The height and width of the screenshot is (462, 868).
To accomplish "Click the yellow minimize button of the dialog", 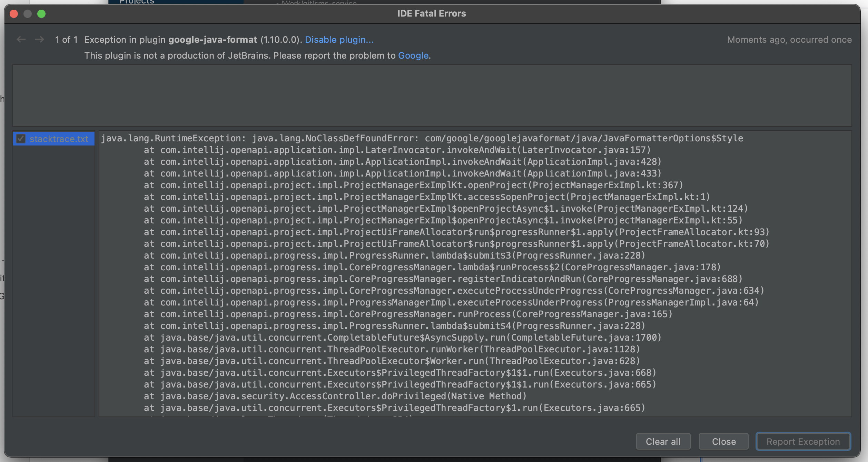I will click(x=28, y=14).
